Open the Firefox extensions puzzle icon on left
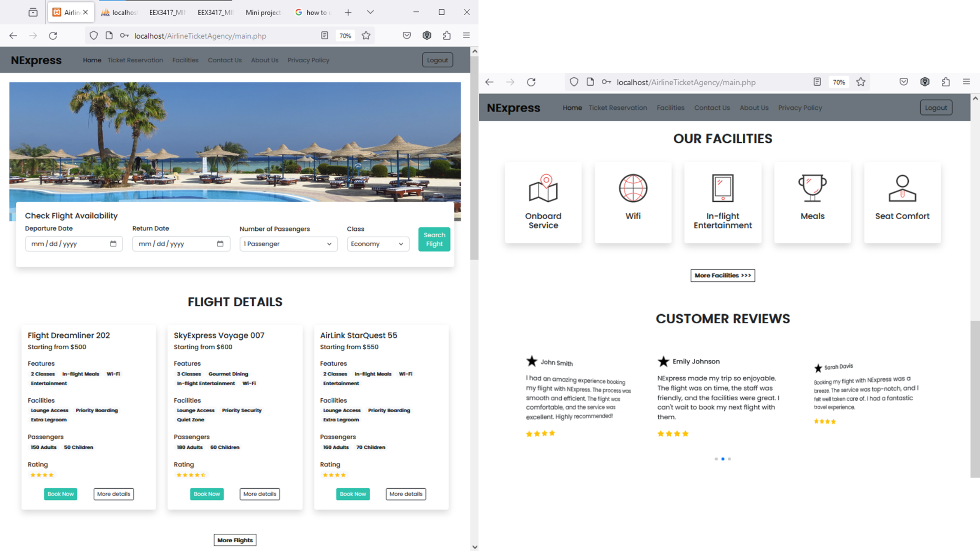This screenshot has width=980, height=551. 446,36
